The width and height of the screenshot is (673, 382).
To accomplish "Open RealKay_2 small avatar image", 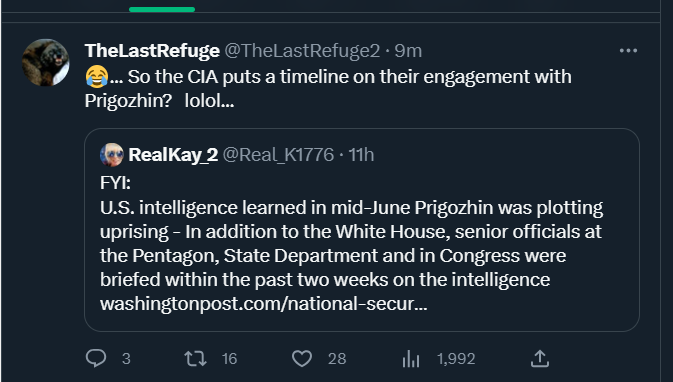I will 112,155.
